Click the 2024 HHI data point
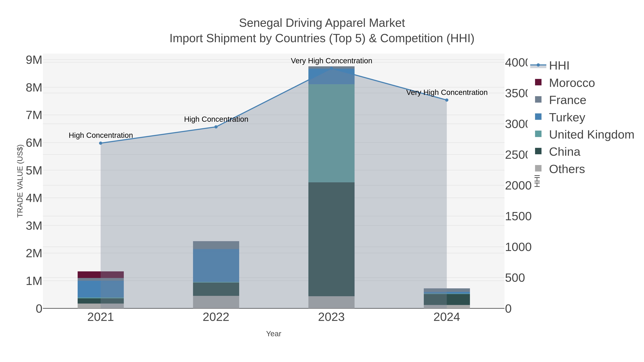Viewport: 644px width, 362px height. [x=447, y=100]
